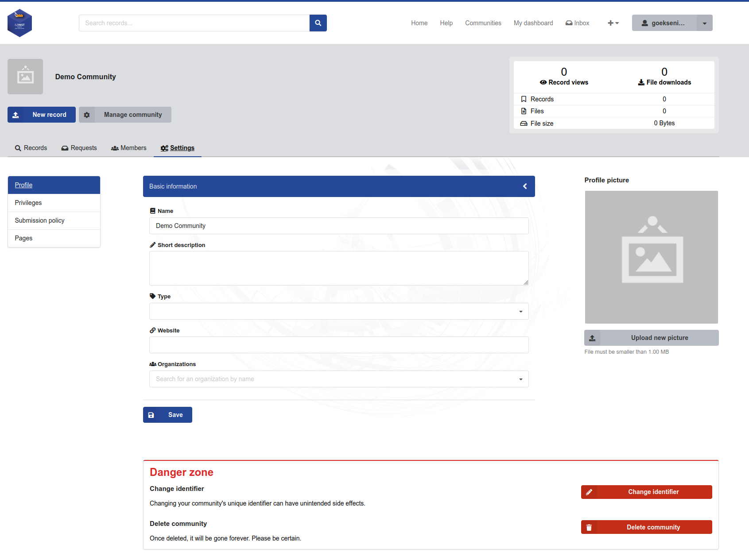Open the Requests tab

(x=79, y=148)
